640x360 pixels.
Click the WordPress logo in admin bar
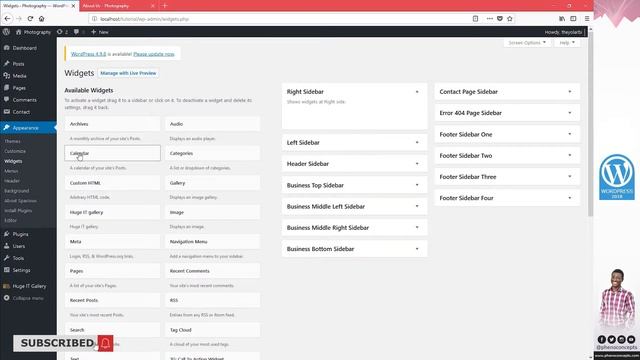[x=6, y=32]
